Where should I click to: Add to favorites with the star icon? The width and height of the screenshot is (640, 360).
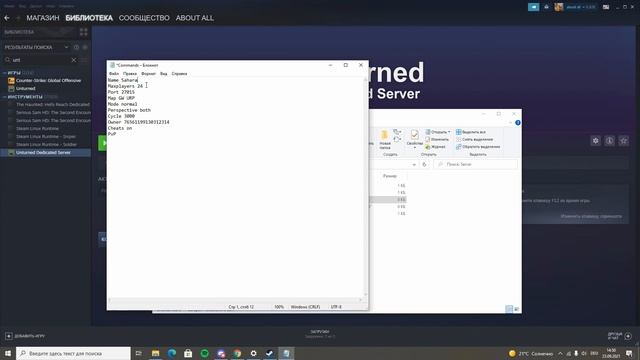[x=623, y=141]
